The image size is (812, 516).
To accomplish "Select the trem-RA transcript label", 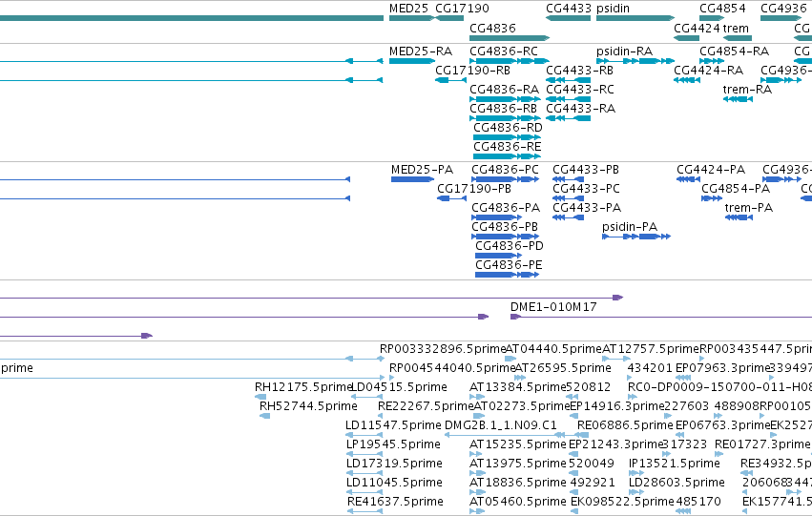I will [x=747, y=90].
